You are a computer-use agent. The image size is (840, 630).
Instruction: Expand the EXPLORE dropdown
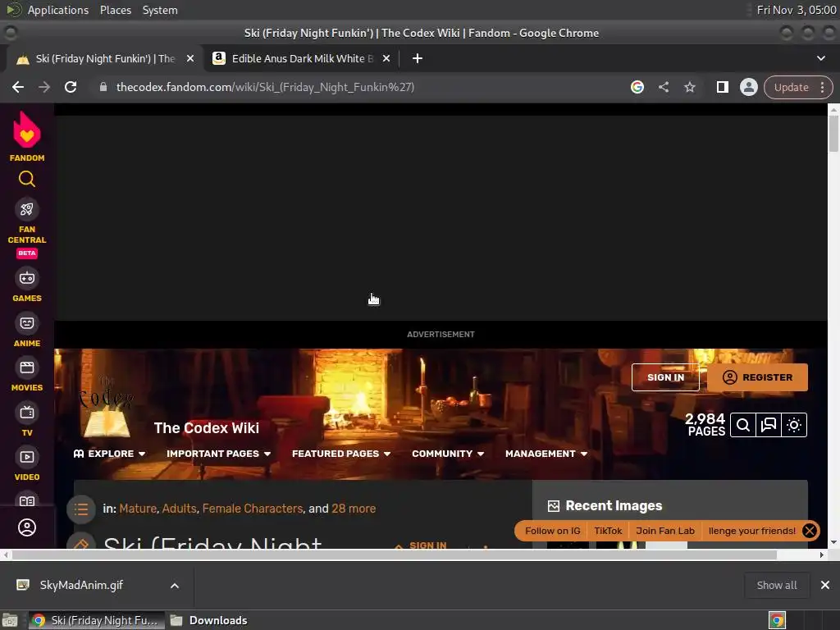[x=109, y=454]
